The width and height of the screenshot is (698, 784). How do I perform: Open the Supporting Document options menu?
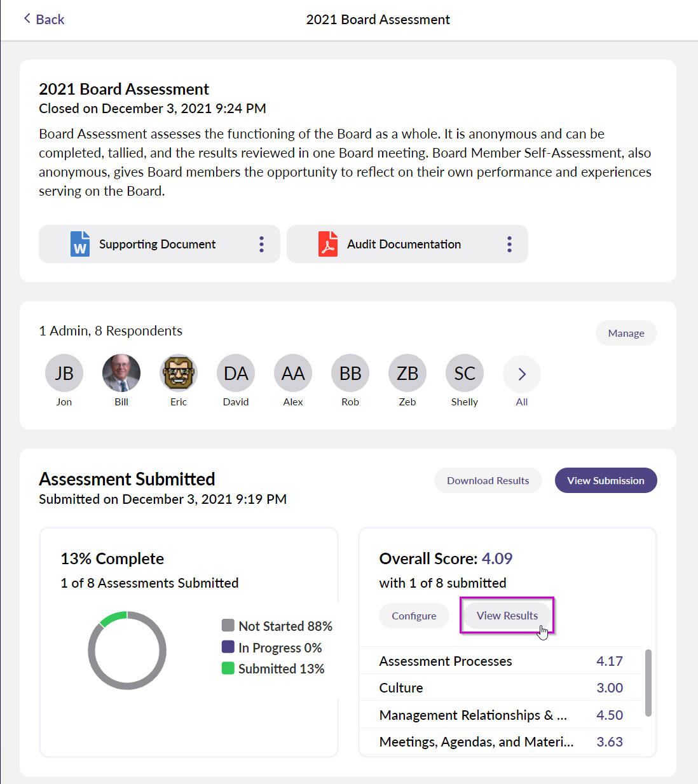coord(261,244)
